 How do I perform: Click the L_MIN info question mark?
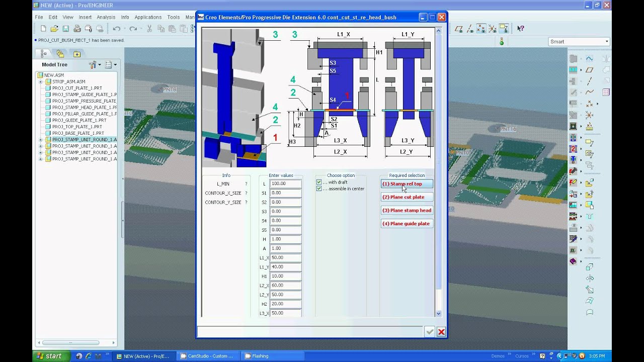[x=246, y=184]
